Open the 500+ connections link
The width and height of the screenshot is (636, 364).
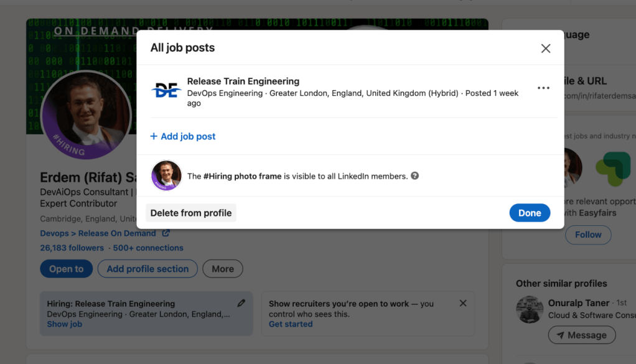[148, 248]
